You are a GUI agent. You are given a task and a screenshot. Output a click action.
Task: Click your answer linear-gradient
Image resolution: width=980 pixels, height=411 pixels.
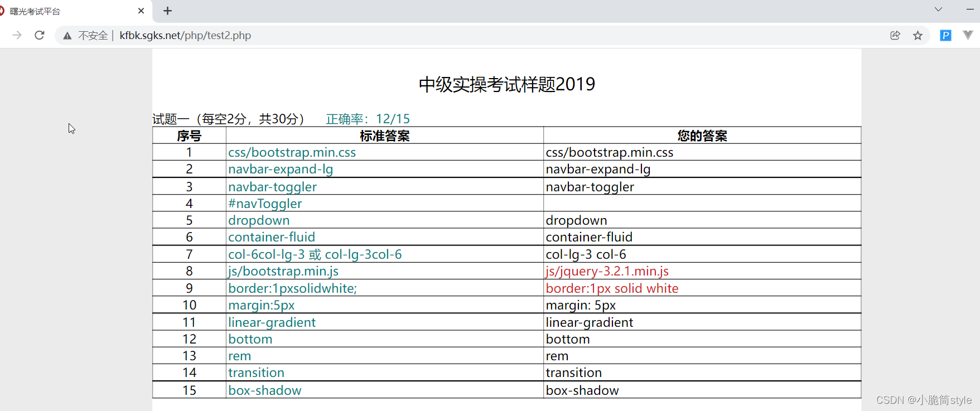(x=589, y=322)
